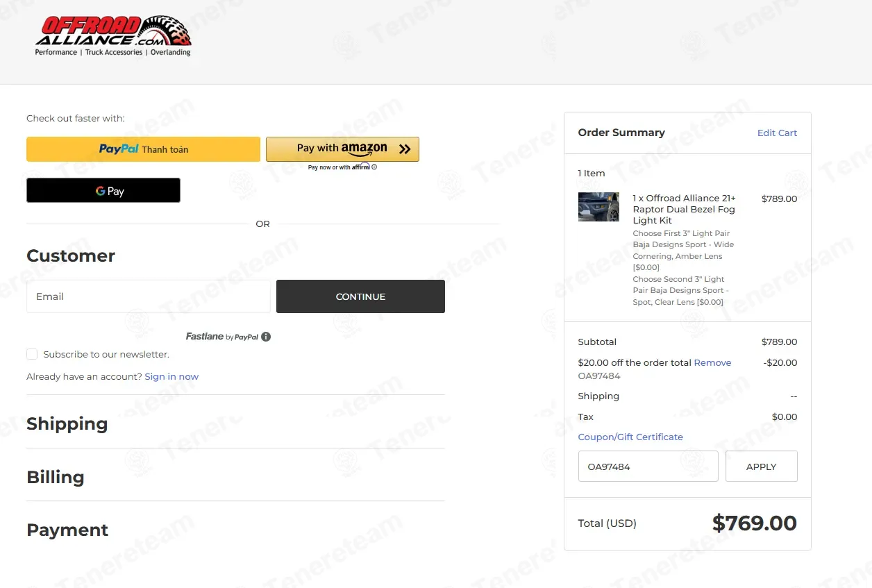Choose Pay with Amazon
872x588 pixels.
(x=342, y=149)
